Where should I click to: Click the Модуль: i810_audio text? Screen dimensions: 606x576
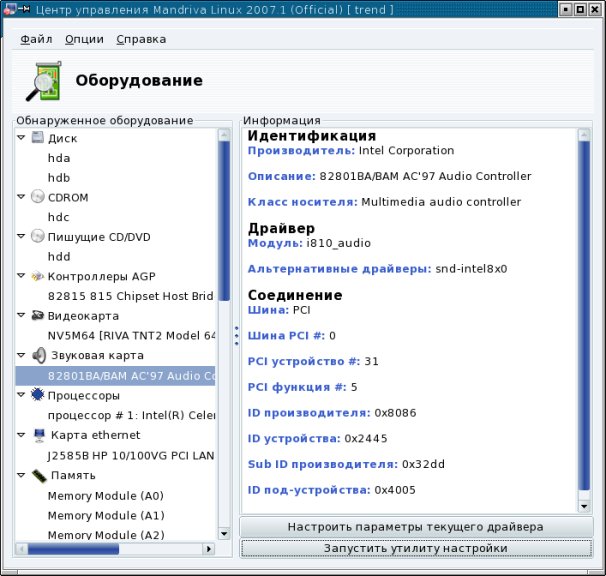tap(309, 243)
